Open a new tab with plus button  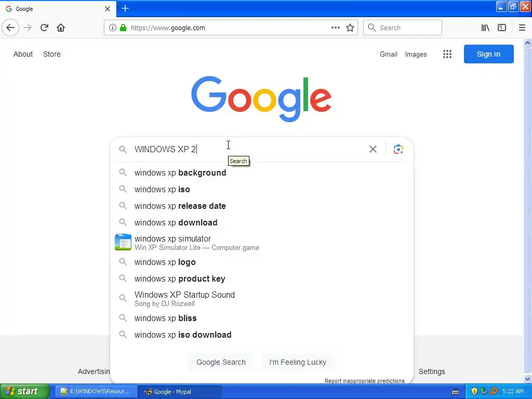click(125, 8)
